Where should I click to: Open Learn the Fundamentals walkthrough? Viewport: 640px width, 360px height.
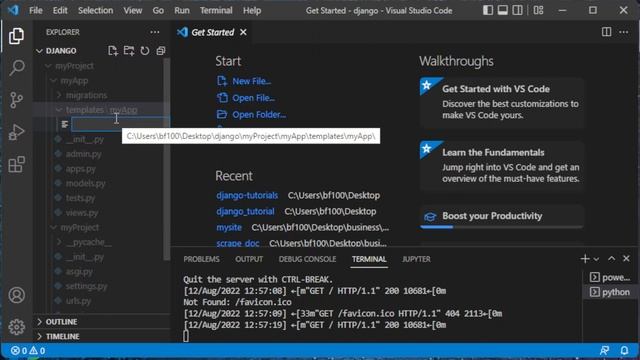(502, 166)
